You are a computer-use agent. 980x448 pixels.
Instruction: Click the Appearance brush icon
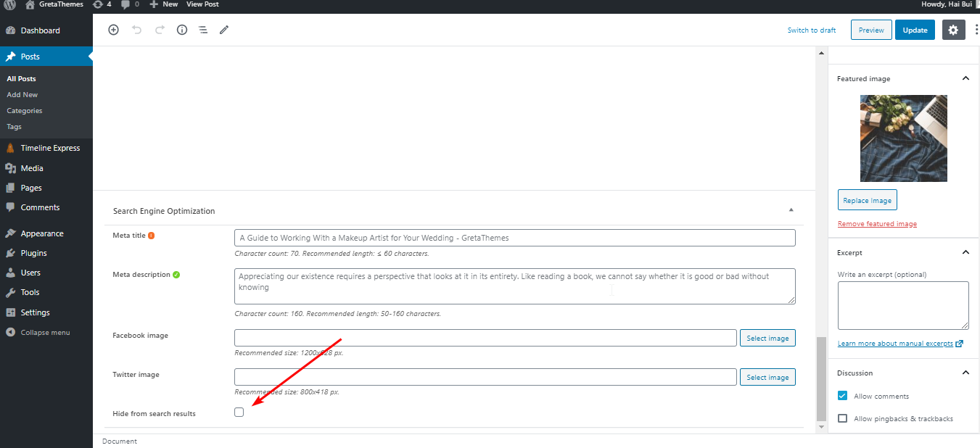10,233
